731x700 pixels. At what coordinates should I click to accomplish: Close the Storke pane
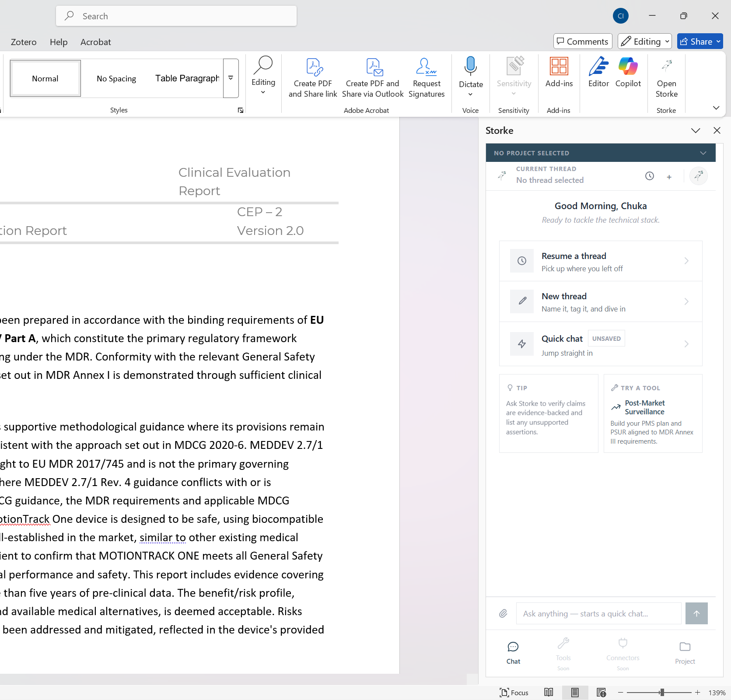coord(717,130)
